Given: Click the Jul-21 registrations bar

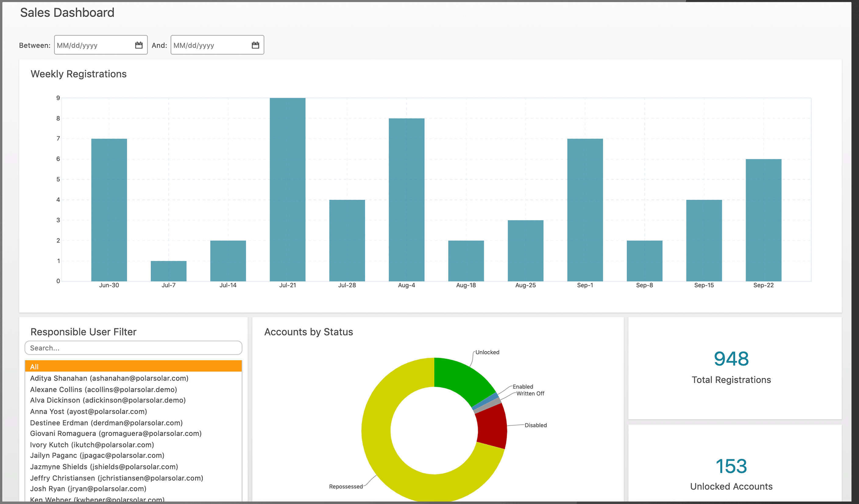Looking at the screenshot, I should tap(287, 189).
